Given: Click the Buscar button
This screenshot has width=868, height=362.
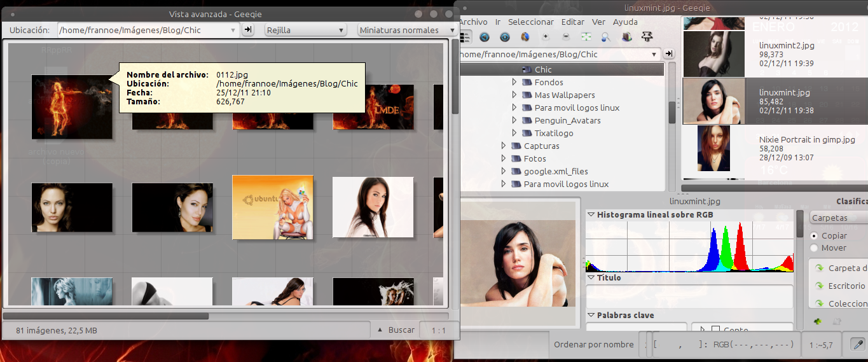Looking at the screenshot, I should 396,330.
